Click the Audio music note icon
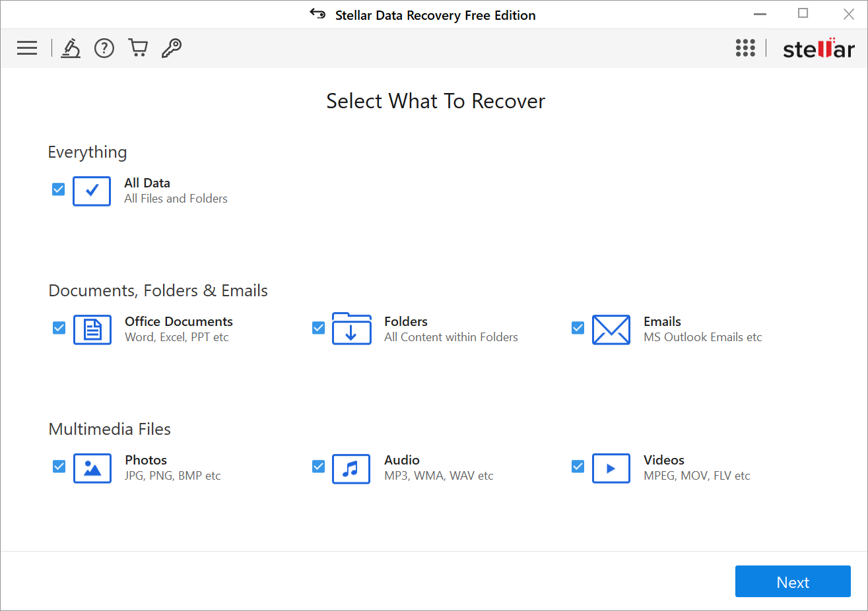 [x=351, y=468]
